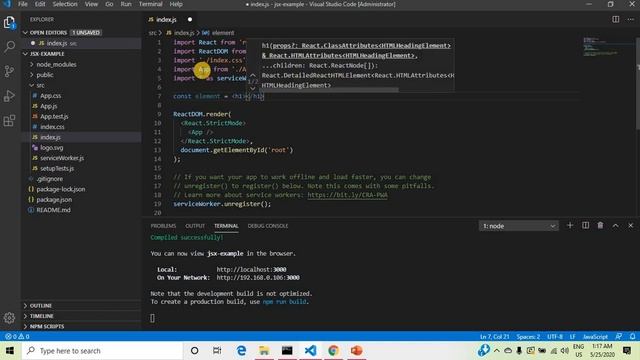Collapse the Open Editors section

[x=26, y=33]
